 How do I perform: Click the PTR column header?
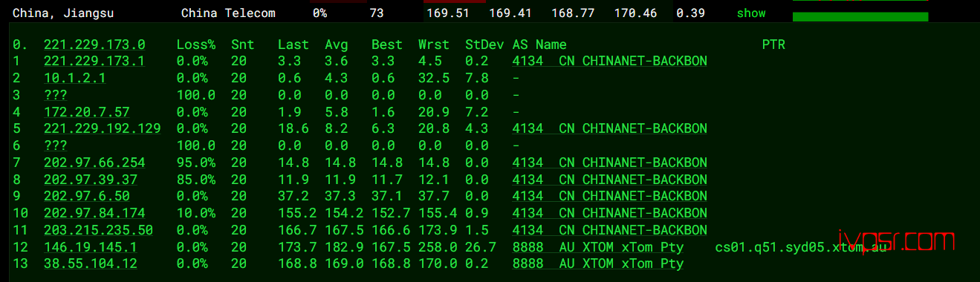[773, 45]
